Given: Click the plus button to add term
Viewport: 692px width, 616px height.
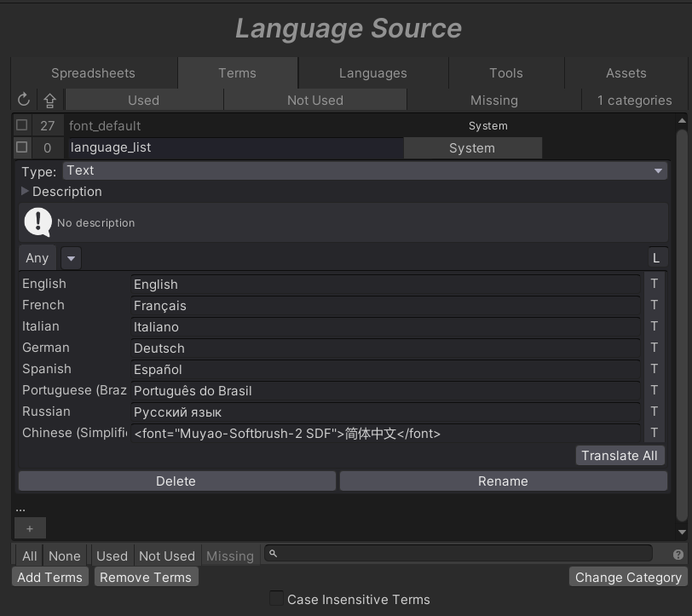Looking at the screenshot, I should coord(30,528).
